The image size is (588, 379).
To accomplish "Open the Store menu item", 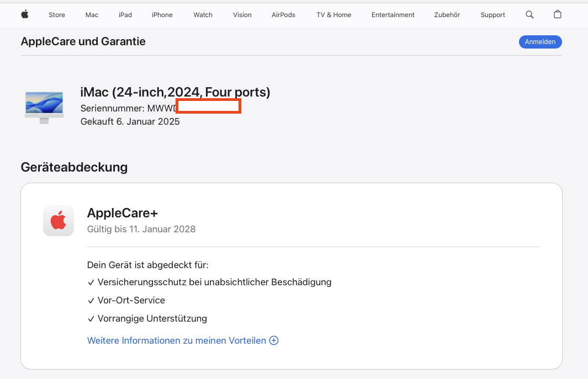I will (57, 15).
